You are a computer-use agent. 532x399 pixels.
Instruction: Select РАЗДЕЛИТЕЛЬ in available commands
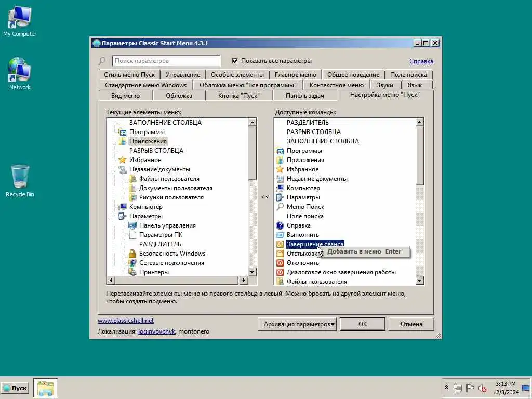pos(308,123)
